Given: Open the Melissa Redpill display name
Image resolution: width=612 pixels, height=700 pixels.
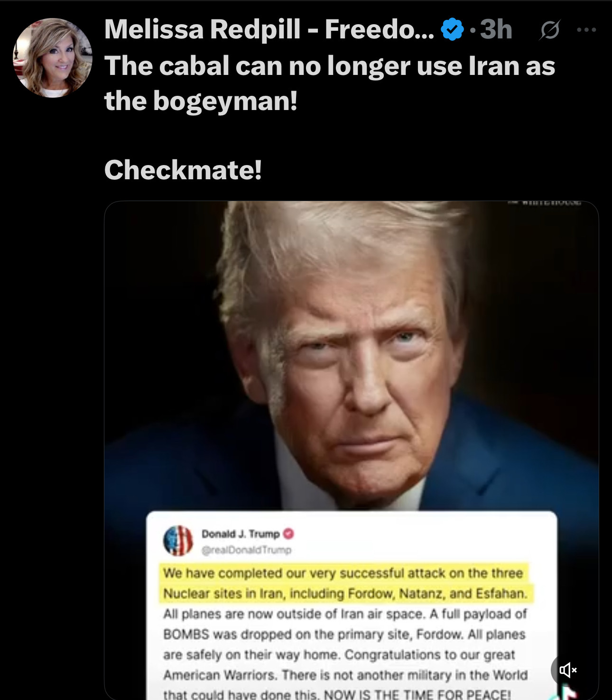Looking at the screenshot, I should pyautogui.click(x=269, y=29).
